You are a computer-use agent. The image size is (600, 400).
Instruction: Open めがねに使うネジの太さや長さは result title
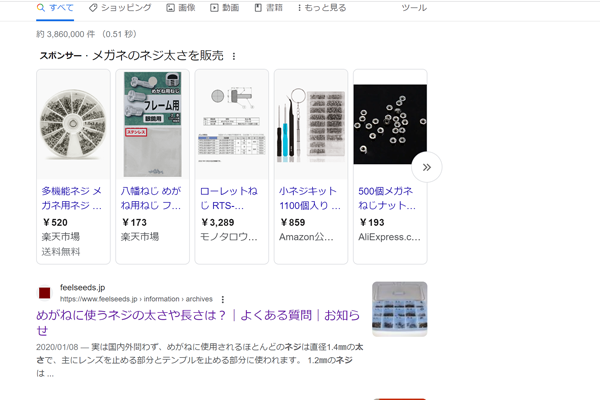tap(198, 322)
